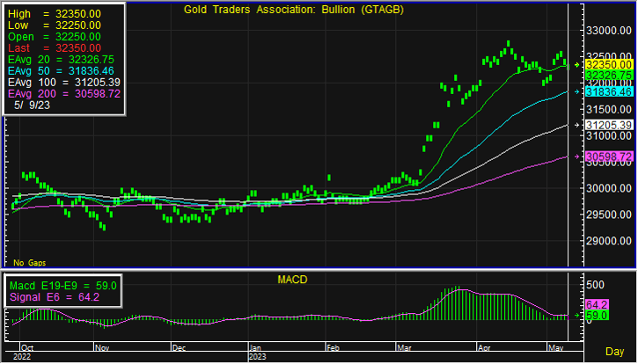
Task: Click the arrow beside the 31205.39 label
Action: tap(577, 126)
